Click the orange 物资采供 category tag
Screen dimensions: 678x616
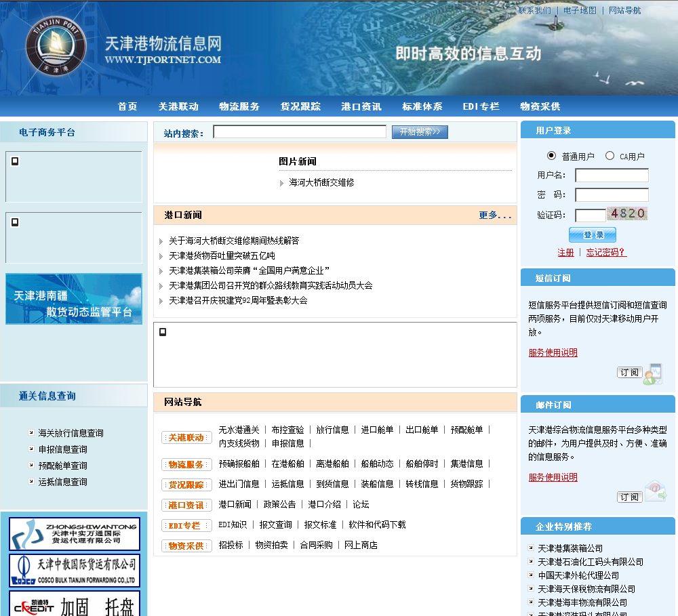click(186, 546)
